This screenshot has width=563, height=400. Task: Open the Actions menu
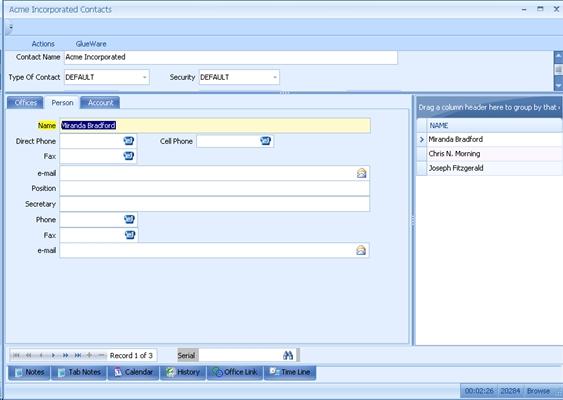click(x=43, y=44)
